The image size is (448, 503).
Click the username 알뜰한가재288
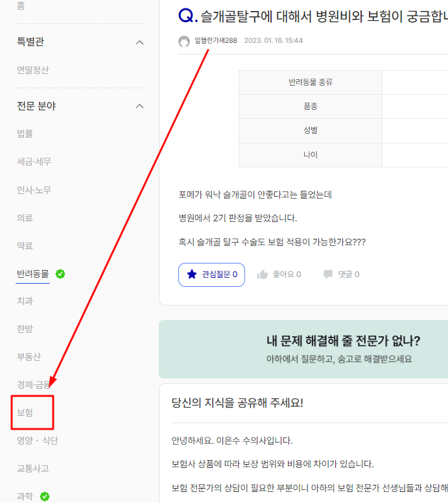pyautogui.click(x=215, y=41)
